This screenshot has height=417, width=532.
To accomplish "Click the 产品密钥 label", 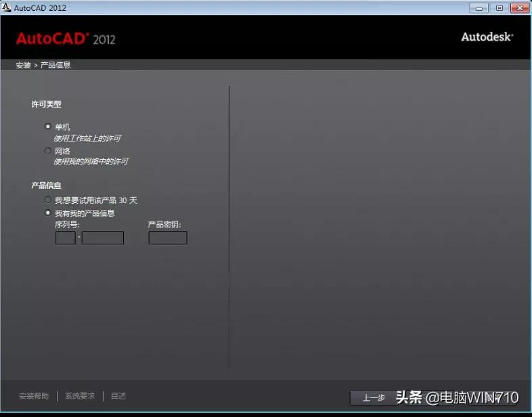I will [x=164, y=225].
